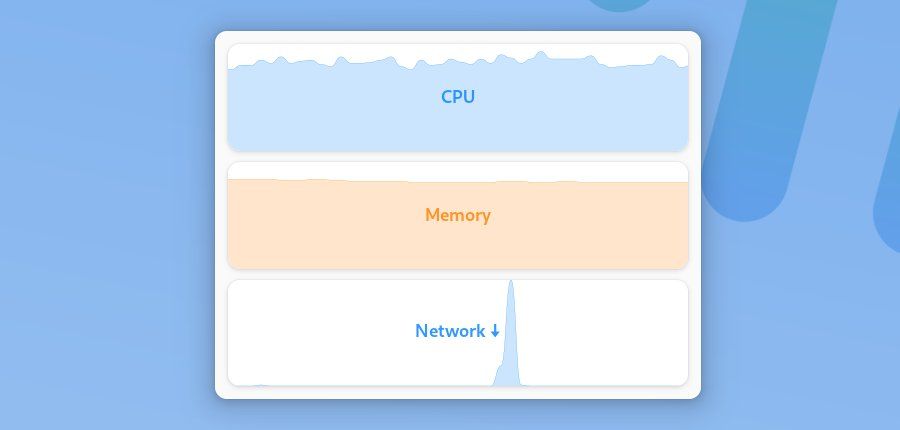Click the orange Memory fill below the label
The width and height of the screenshot is (900, 430).
click(458, 245)
